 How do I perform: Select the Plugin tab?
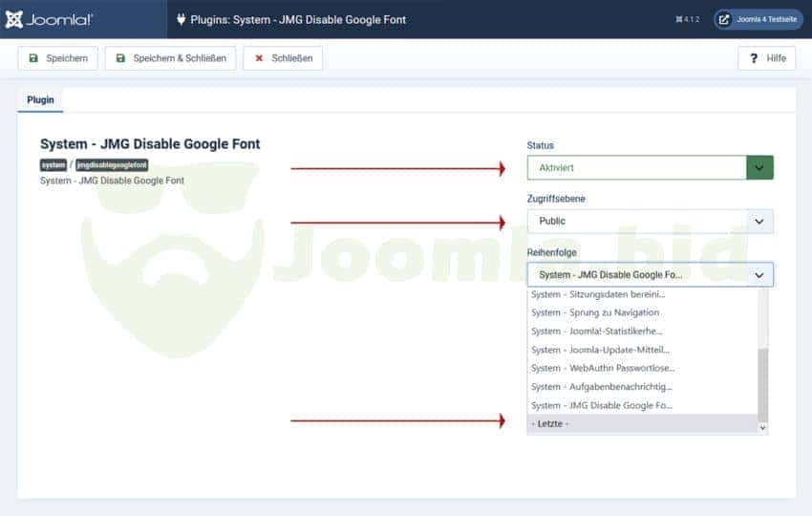(x=40, y=100)
